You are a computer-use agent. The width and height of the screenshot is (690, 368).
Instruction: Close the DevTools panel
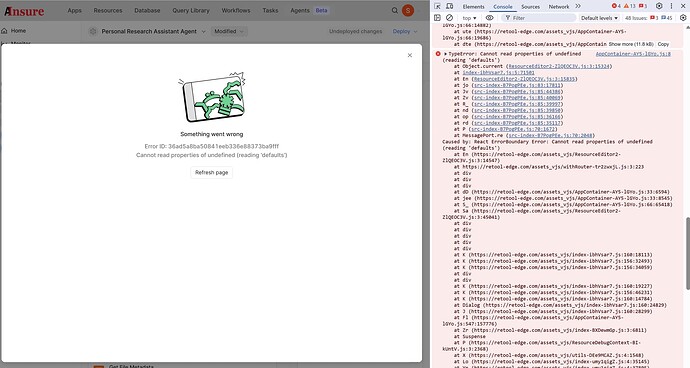click(683, 6)
